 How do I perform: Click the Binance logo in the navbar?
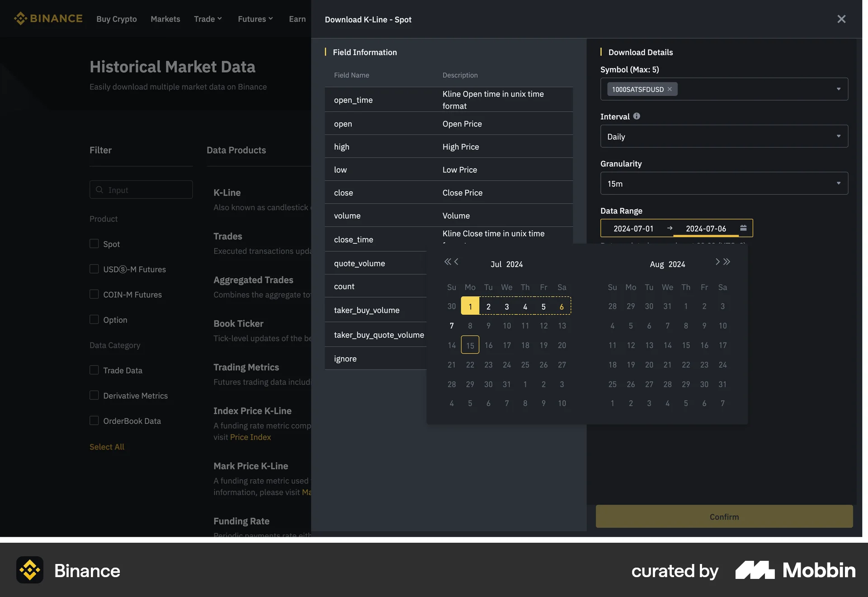coord(48,19)
